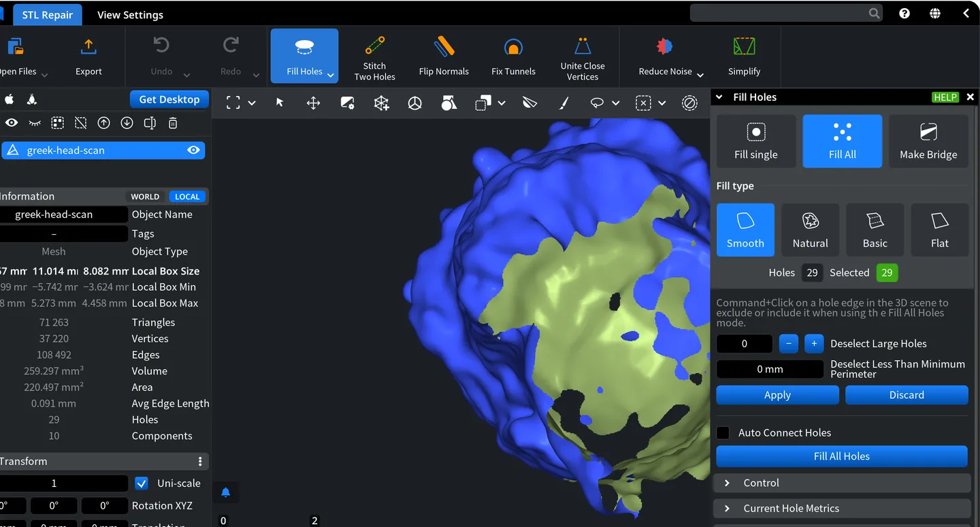The width and height of the screenshot is (980, 527).
Task: Open the View Settings tab
Action: [x=130, y=14]
